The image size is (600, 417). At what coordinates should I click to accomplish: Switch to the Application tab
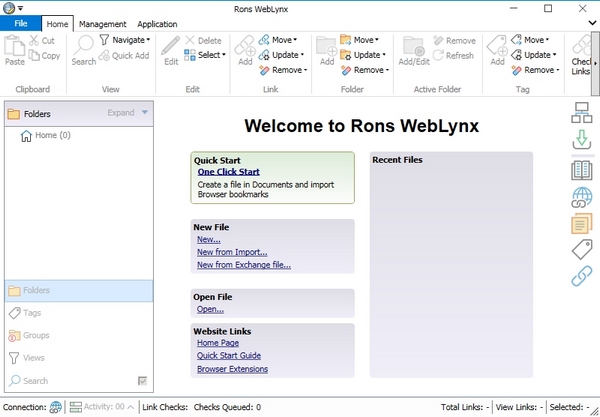point(157,24)
